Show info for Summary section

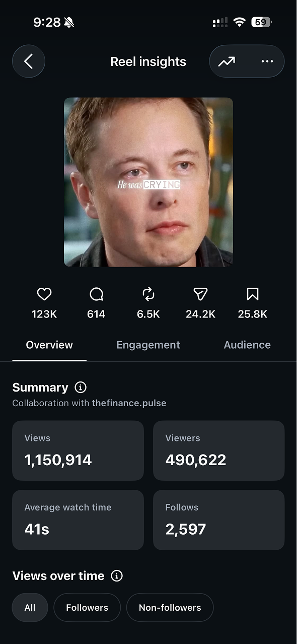pyautogui.click(x=81, y=388)
